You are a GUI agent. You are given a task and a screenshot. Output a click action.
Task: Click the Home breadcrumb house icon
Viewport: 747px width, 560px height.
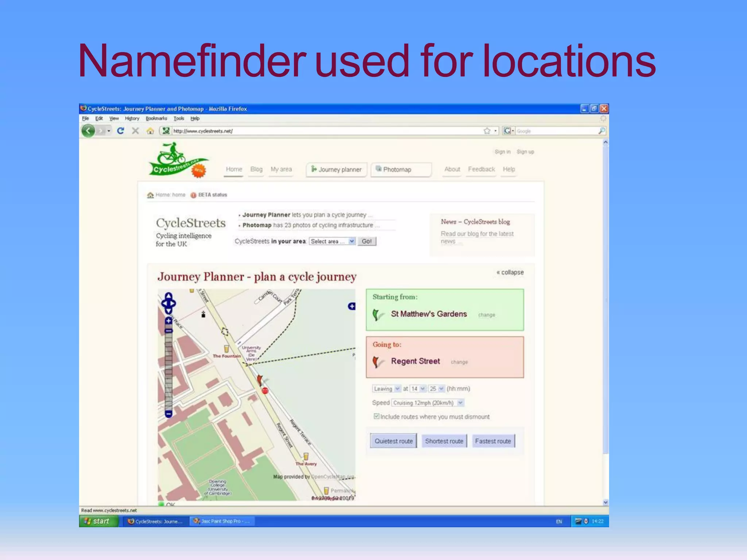pos(150,195)
